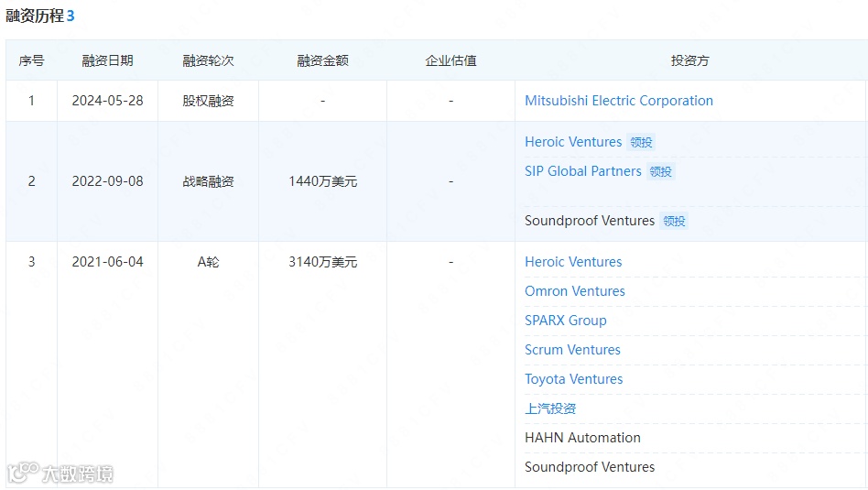
Task: Click the 融资历程 section heading
Action: [x=35, y=16]
